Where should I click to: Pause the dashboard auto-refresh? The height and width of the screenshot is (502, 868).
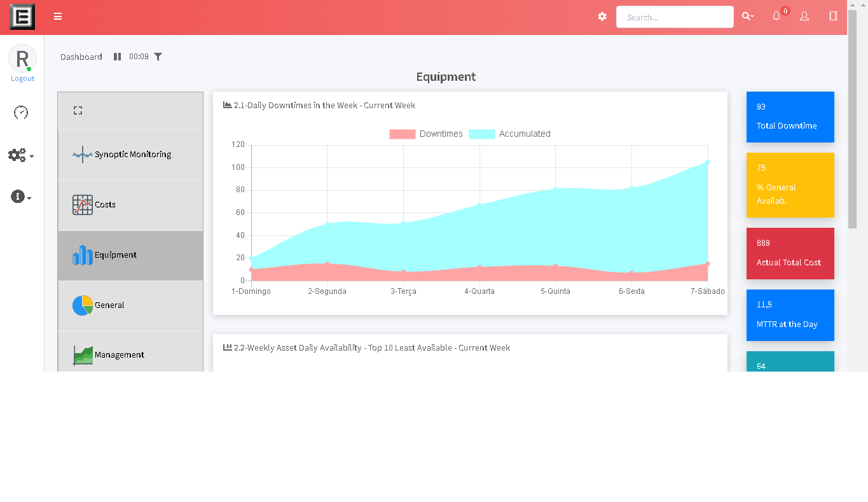(117, 57)
